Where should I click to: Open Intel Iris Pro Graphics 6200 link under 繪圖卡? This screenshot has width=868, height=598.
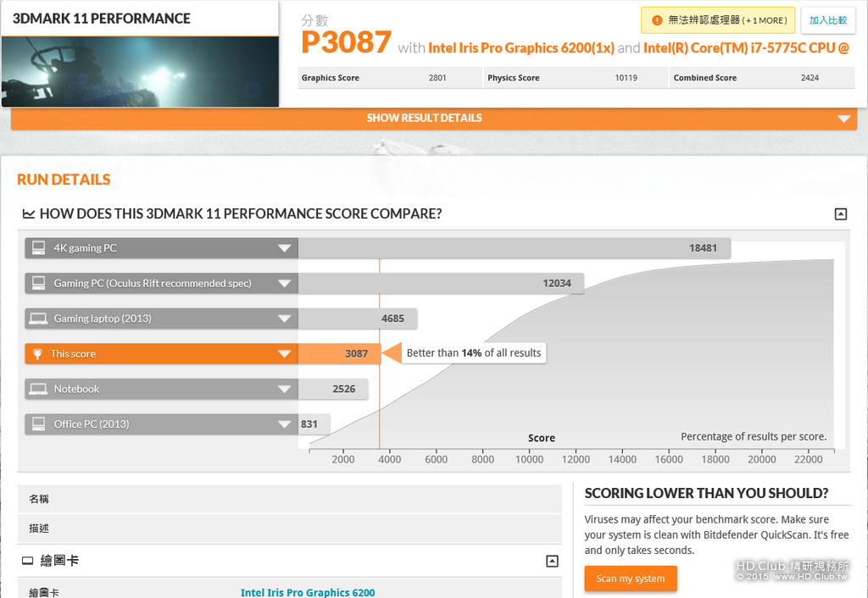pyautogui.click(x=308, y=592)
